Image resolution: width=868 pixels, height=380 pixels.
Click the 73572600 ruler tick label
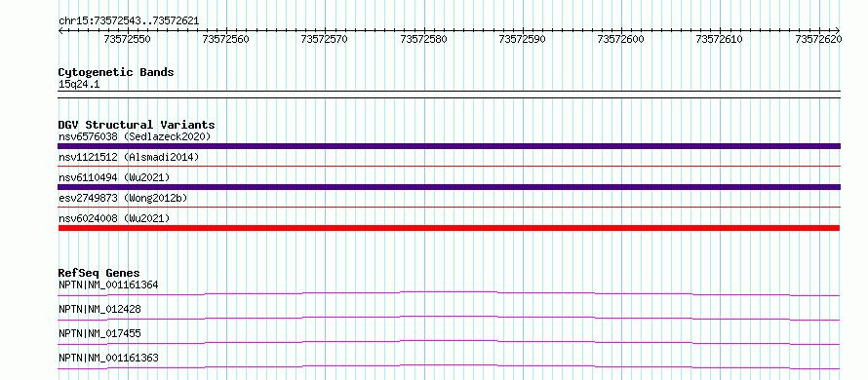[621, 39]
